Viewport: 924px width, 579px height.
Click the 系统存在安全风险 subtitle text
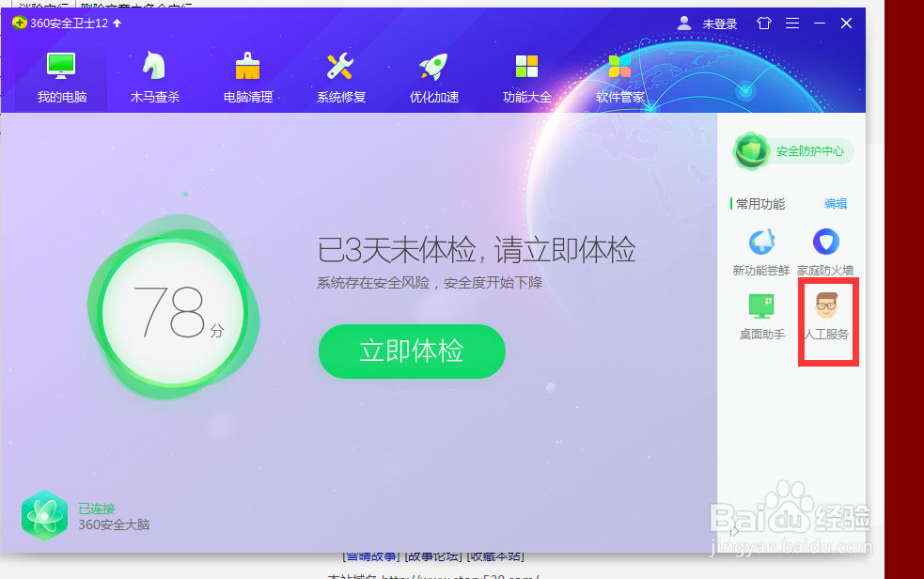[x=429, y=283]
